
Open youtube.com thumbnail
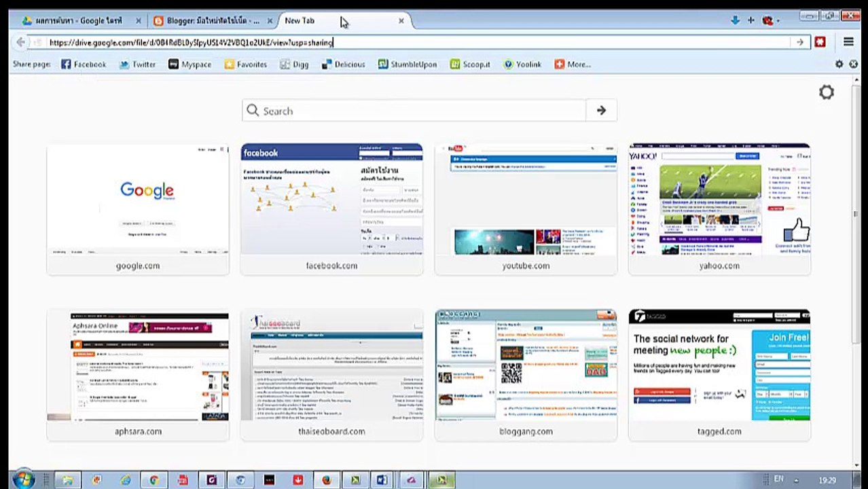point(526,200)
